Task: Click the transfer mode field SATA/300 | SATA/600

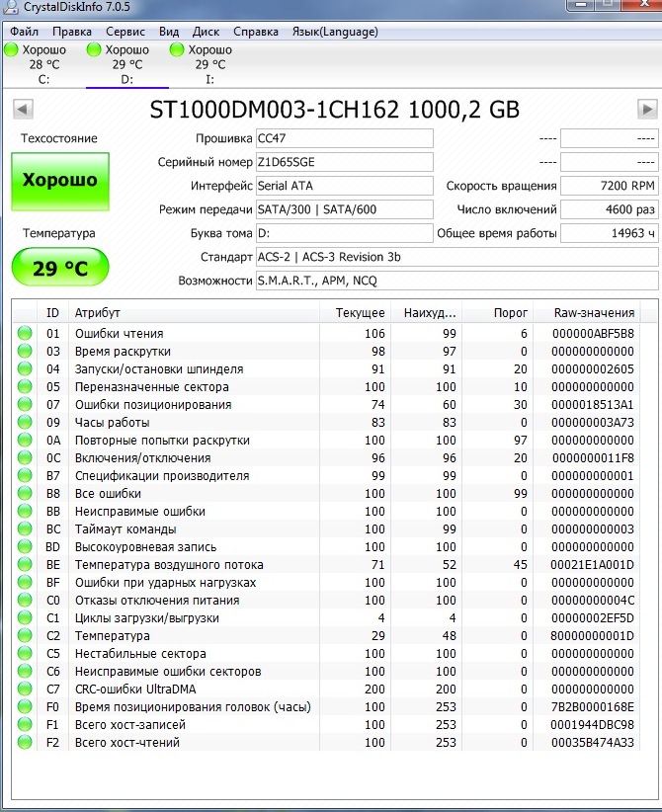Action: (345, 209)
